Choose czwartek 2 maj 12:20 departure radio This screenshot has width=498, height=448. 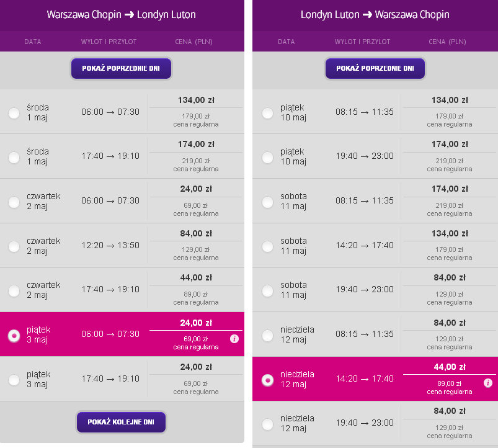point(14,246)
